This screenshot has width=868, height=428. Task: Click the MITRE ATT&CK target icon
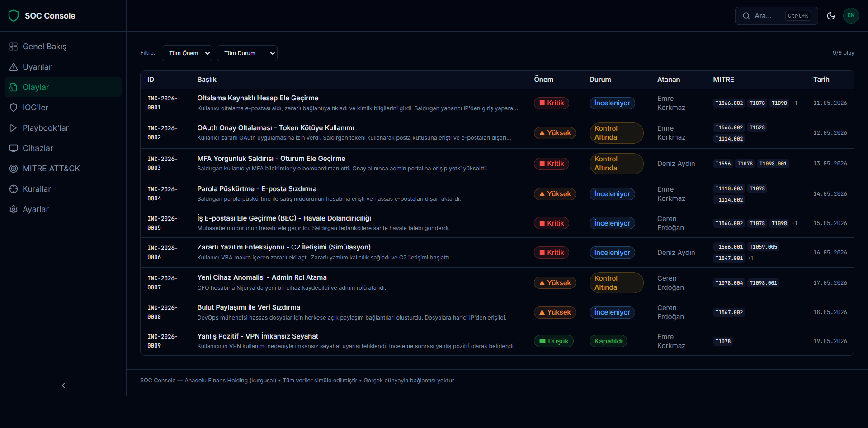pyautogui.click(x=14, y=169)
